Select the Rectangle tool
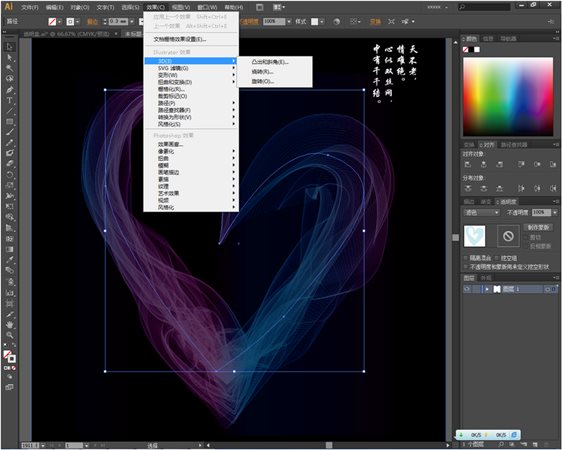562x450 pixels. [9, 121]
